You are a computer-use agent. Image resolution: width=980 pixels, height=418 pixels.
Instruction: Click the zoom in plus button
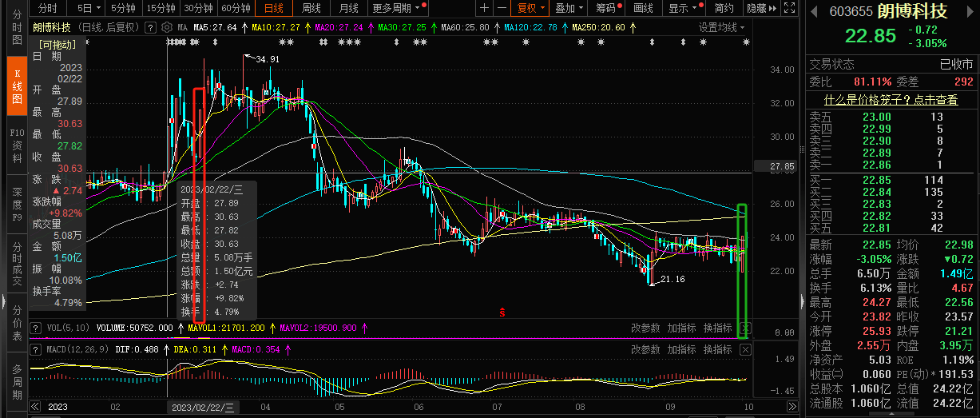tap(484, 8)
